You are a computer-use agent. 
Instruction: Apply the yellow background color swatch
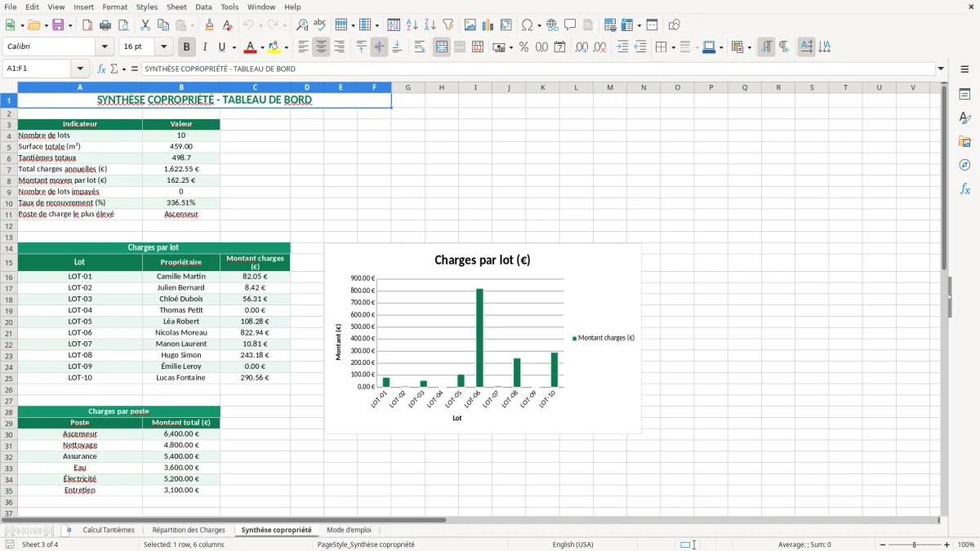[274, 47]
